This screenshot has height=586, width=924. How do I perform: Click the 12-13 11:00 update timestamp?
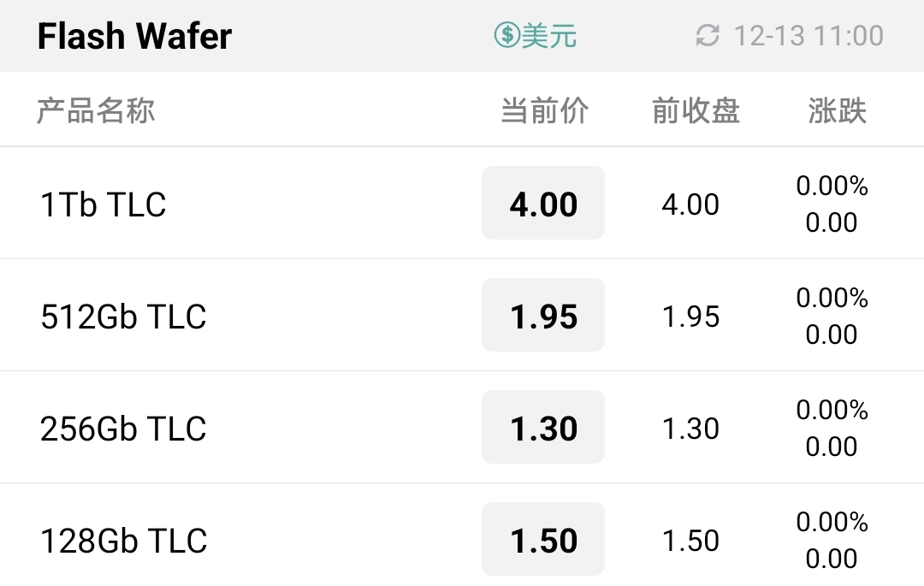point(808,36)
